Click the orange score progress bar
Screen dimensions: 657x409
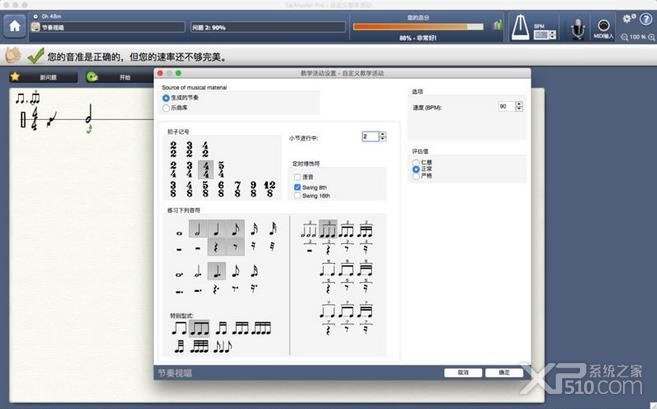coord(418,26)
